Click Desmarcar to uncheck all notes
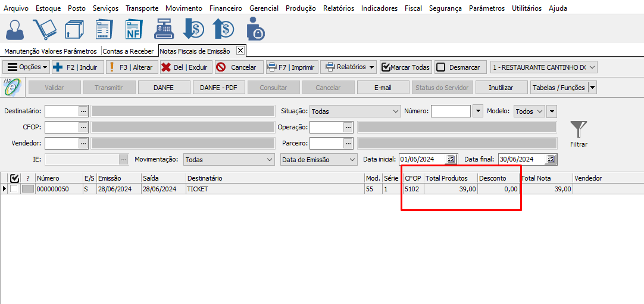Screen dimensions: 644x304 point(460,67)
